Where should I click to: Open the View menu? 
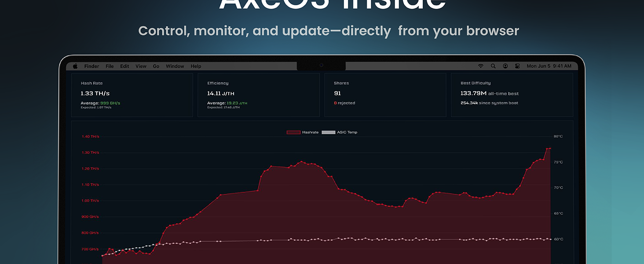[x=141, y=66]
